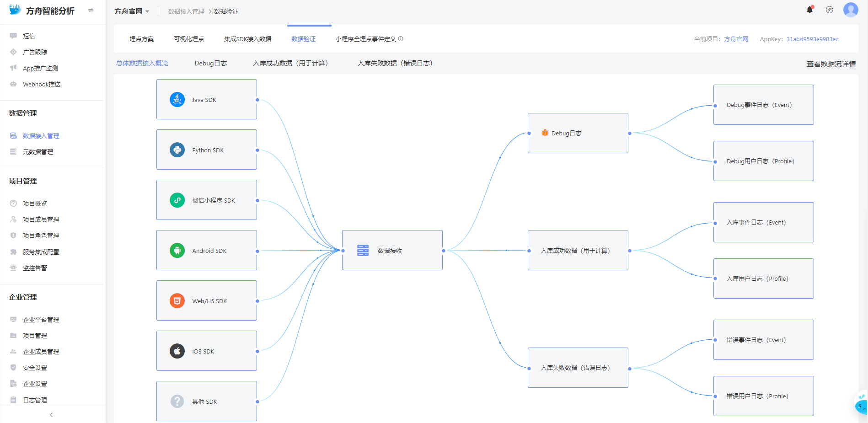Click the 其他 SDK question mark icon
Viewport: 868px width, 423px height.
[177, 402]
